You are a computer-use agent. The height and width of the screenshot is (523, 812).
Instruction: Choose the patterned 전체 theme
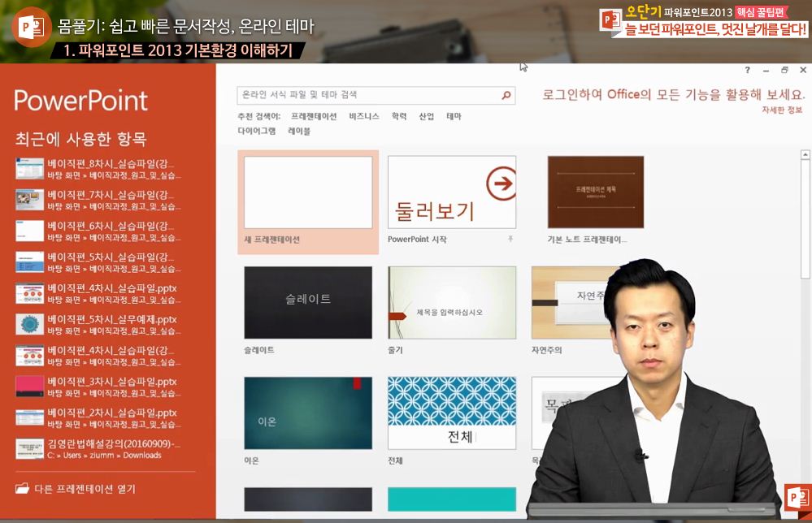[x=452, y=413]
